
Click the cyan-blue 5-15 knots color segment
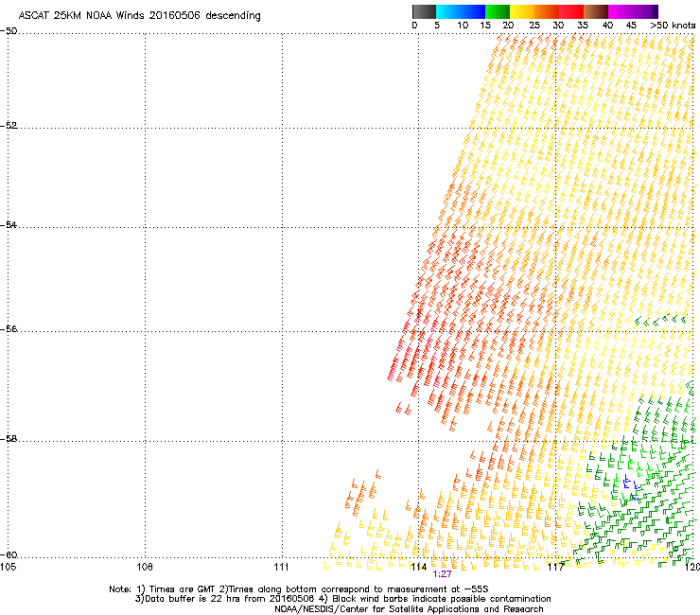(x=461, y=11)
